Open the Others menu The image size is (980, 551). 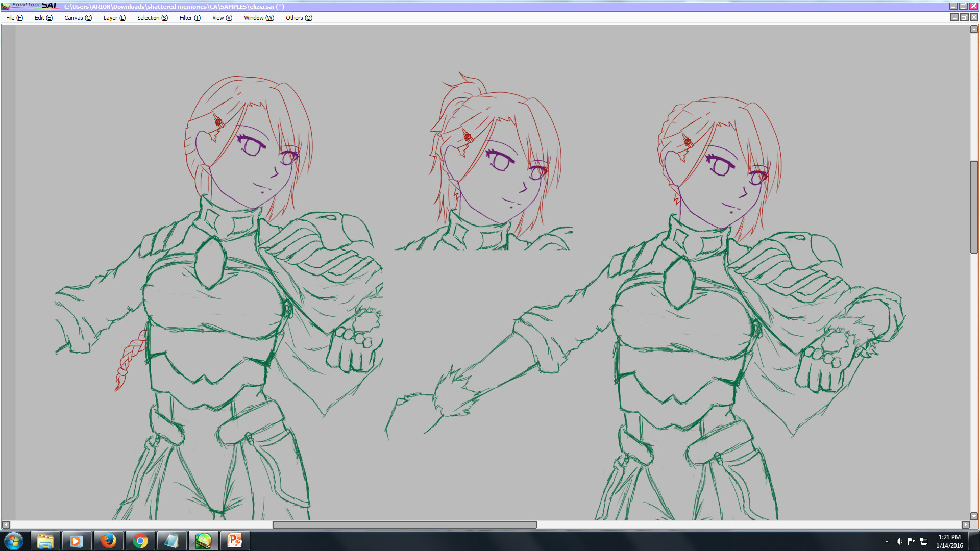point(299,18)
